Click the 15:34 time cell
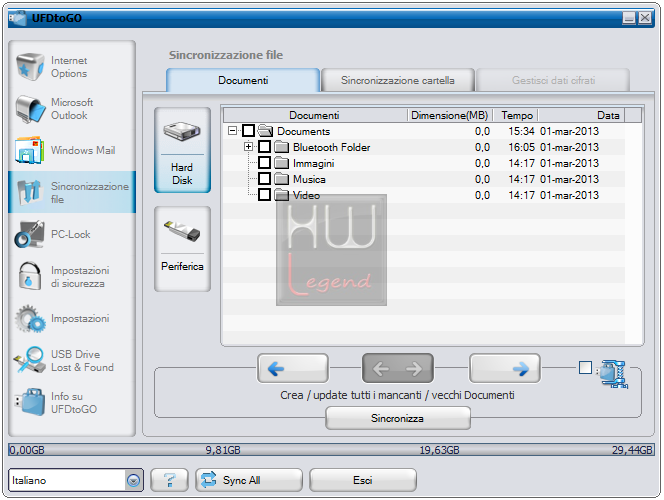 tap(521, 131)
